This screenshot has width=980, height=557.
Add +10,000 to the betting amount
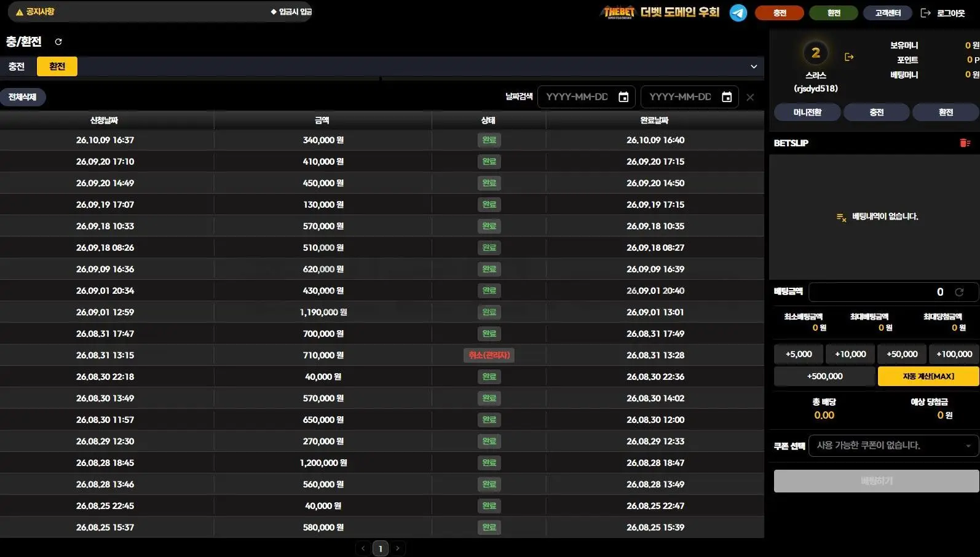[x=850, y=354]
